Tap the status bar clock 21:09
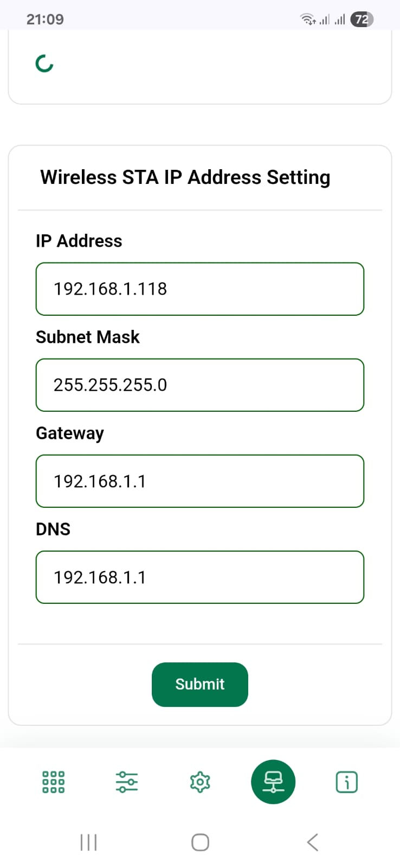This screenshot has height=868, width=400. (x=45, y=20)
